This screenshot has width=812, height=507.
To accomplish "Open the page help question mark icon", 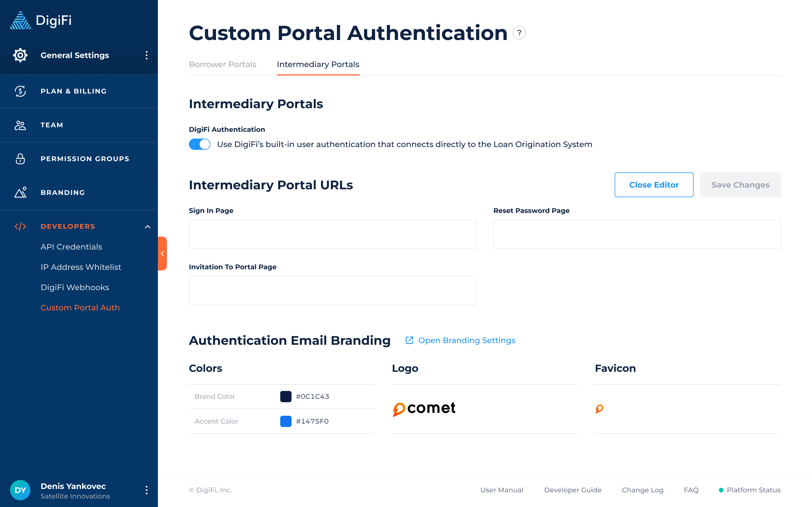I will pos(519,33).
